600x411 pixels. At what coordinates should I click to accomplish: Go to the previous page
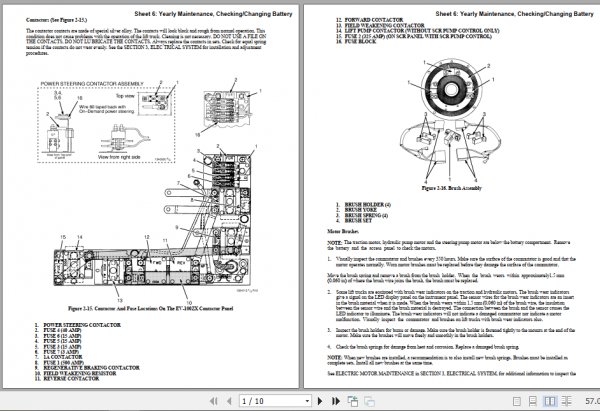tap(229, 401)
